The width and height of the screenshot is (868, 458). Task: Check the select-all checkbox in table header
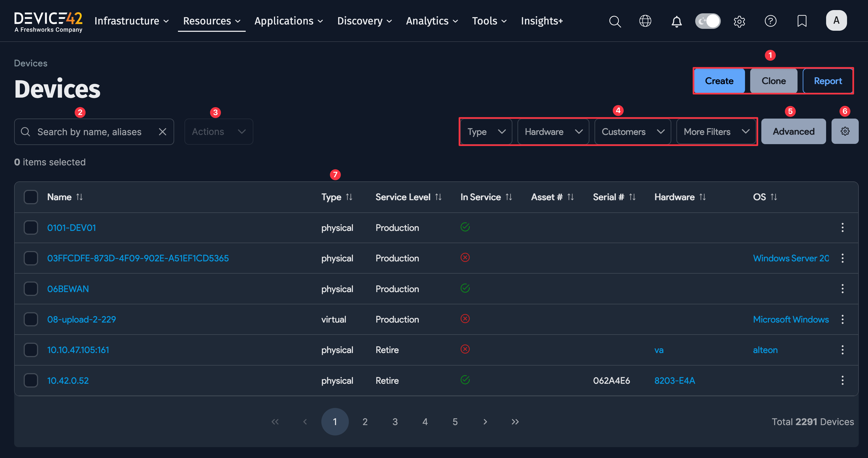coord(31,197)
